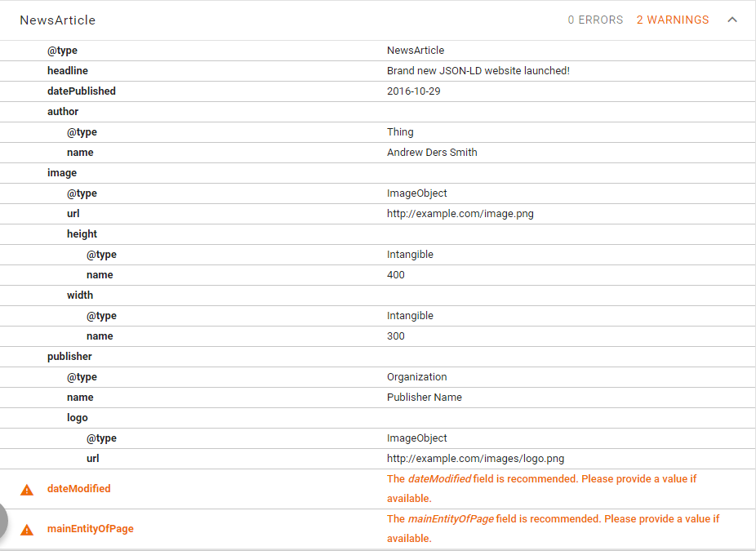Click the Andrew Ders Smith author name
The height and width of the screenshot is (551, 756).
[432, 153]
